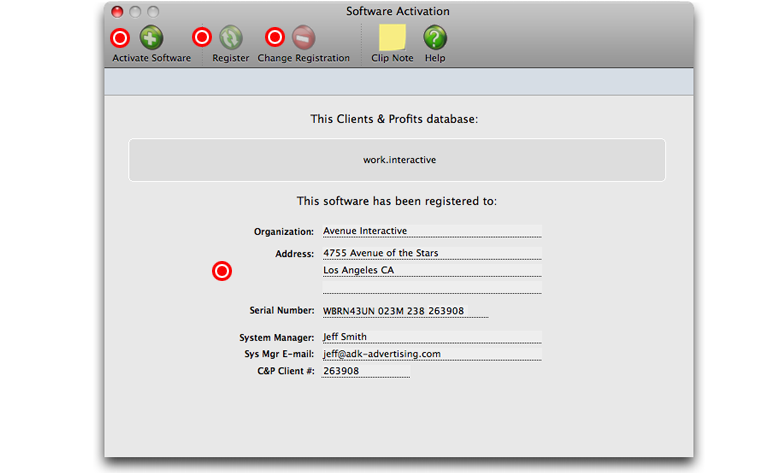Click the "This Clients & Profits database:" heading
This screenshot has height=473, width=776.
pos(394,119)
